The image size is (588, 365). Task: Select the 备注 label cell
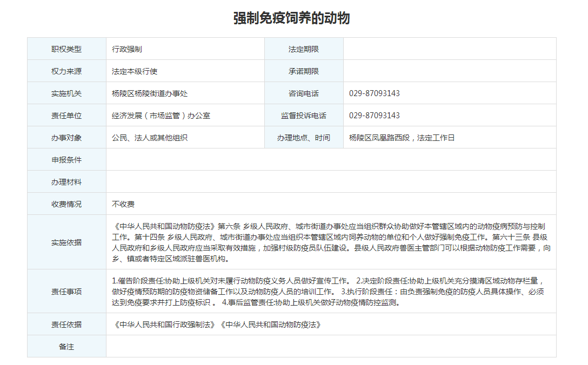pyautogui.click(x=66, y=347)
